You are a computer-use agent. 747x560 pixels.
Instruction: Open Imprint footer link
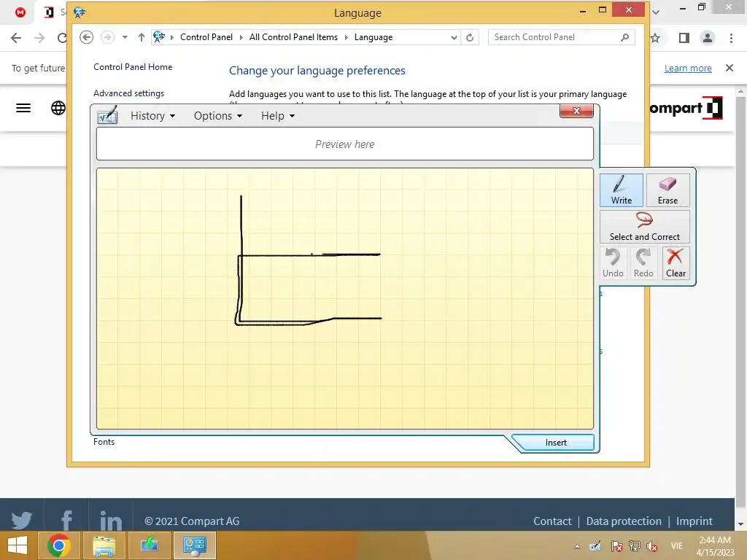pos(694,521)
